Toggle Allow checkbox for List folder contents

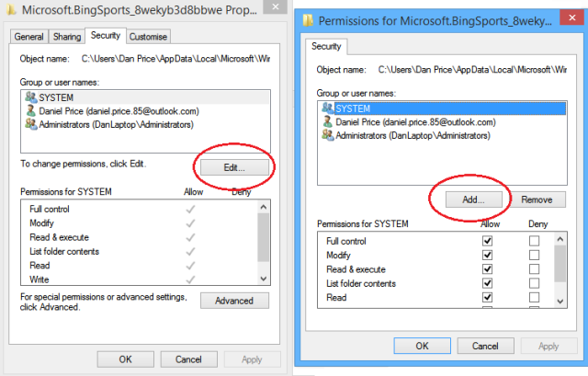coord(487,283)
